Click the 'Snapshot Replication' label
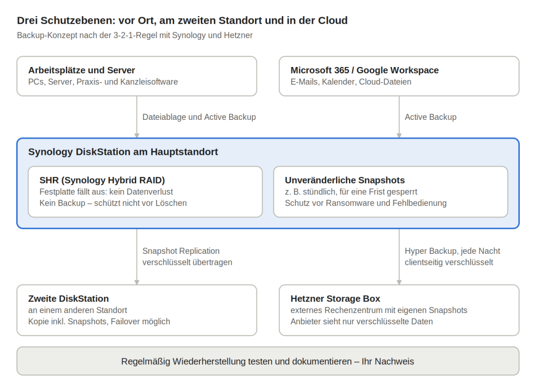 tap(181, 251)
